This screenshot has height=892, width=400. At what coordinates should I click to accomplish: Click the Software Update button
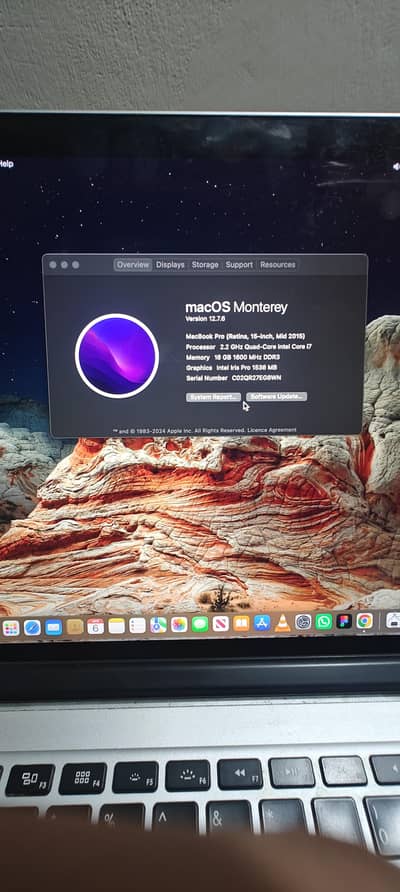coord(277,397)
